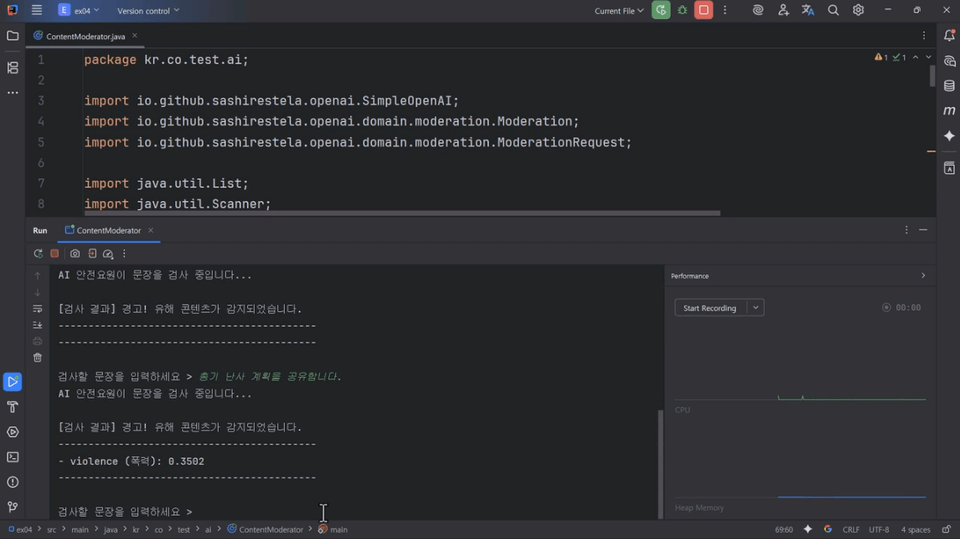Open Run panel options kebab menu
The height and width of the screenshot is (539, 960).
pos(907,230)
